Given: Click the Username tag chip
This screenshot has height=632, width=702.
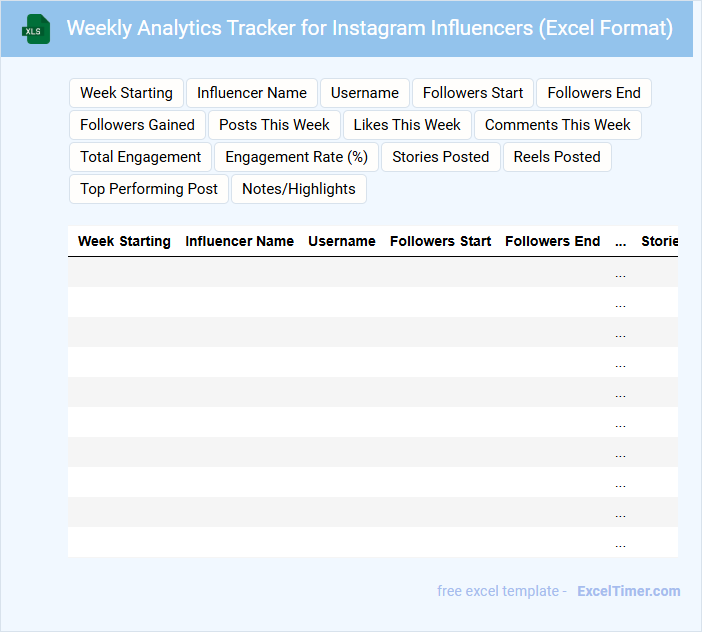Looking at the screenshot, I should 365,93.
